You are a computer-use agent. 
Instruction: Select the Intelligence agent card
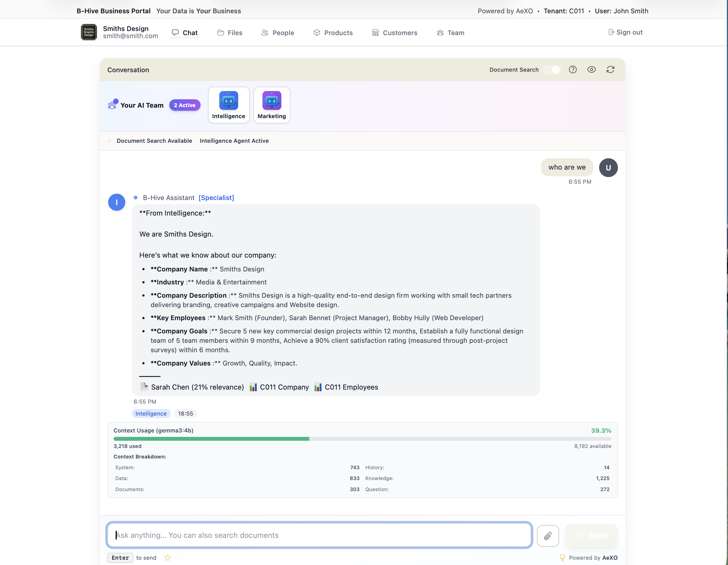[229, 105]
